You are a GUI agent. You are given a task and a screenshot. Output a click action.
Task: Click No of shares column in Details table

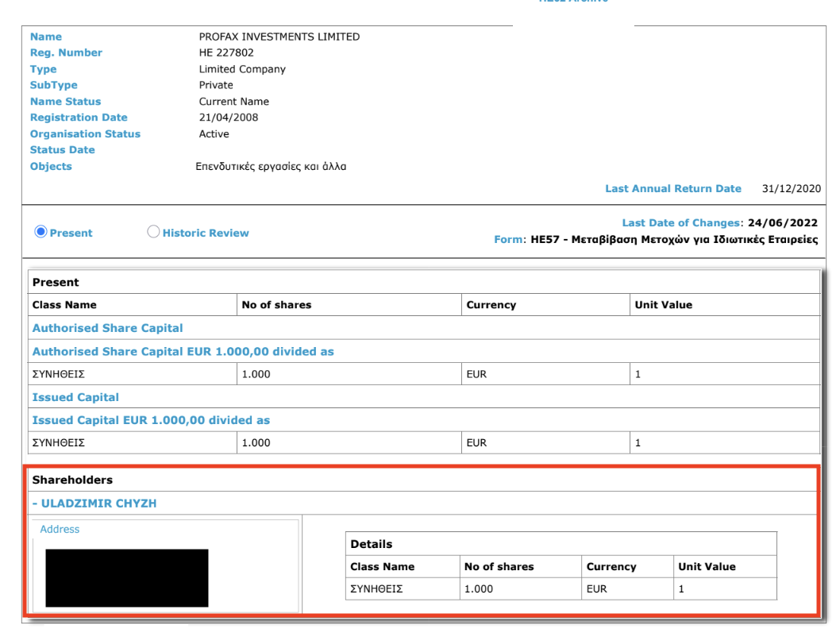coord(499,567)
